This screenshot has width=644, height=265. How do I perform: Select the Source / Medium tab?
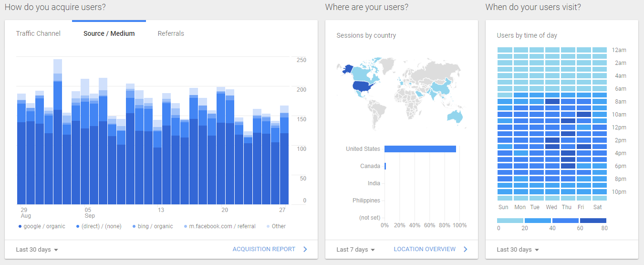(109, 33)
